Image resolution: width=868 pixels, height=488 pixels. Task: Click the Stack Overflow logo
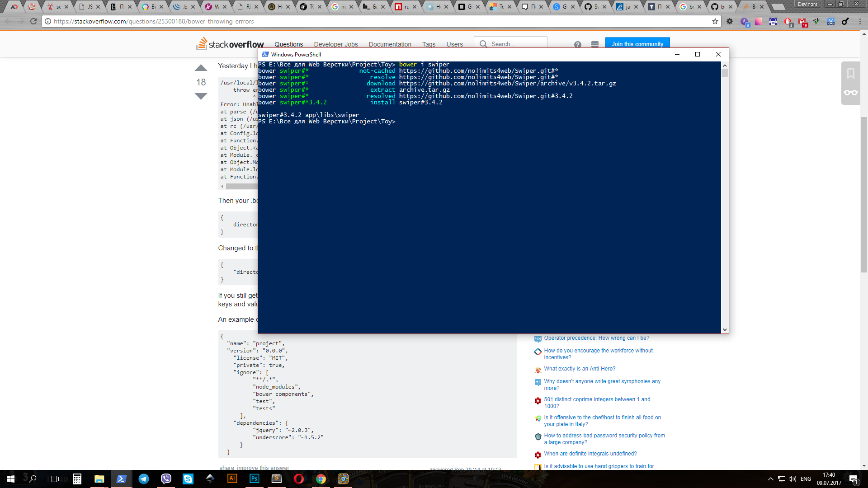point(230,43)
